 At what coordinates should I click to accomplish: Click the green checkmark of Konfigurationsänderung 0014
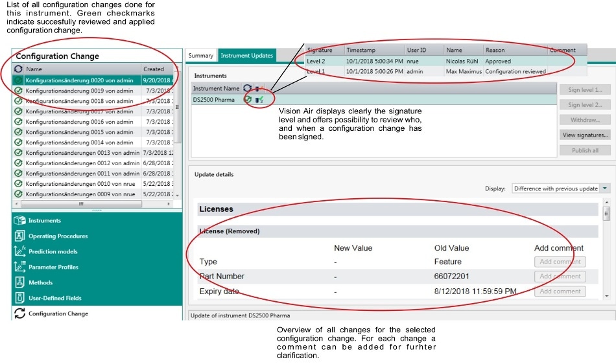click(x=18, y=142)
